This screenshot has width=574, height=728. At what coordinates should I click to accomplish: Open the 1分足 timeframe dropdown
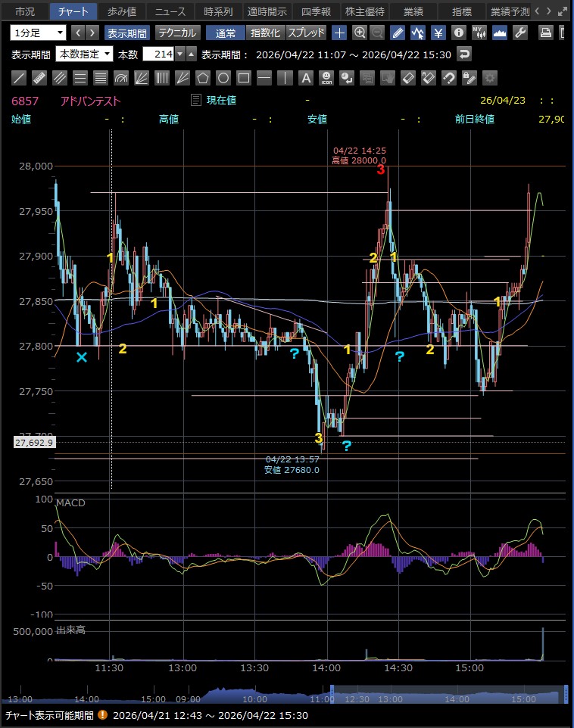(x=39, y=33)
